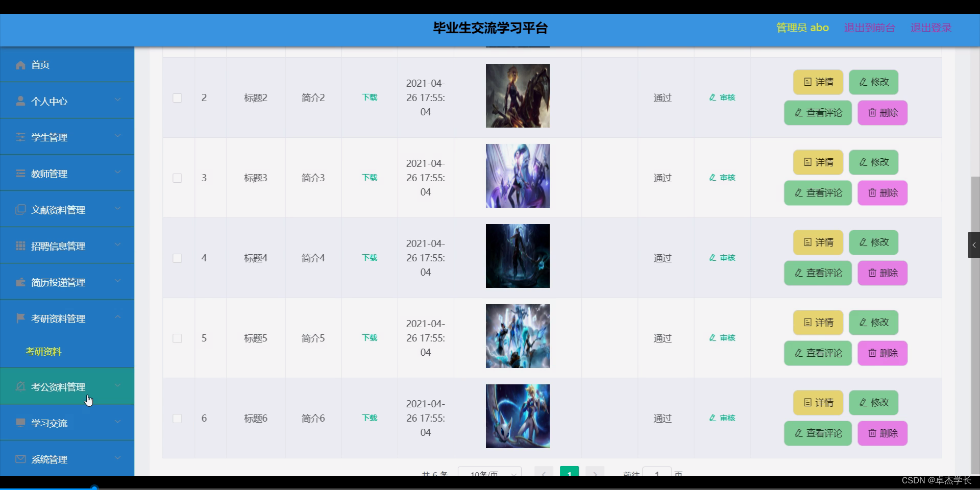Select the 学生管理 sidebar icon
The width and height of the screenshot is (980, 490).
20,137
